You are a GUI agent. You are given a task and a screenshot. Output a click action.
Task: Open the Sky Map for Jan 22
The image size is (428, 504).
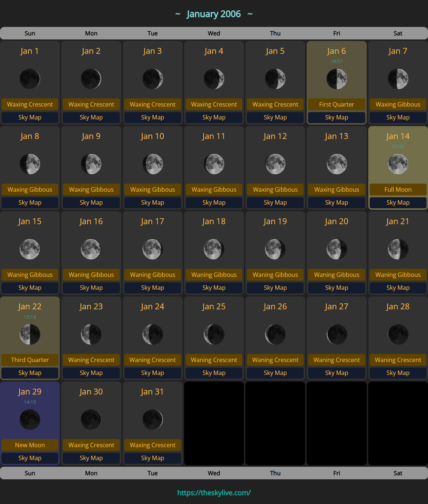(30, 373)
